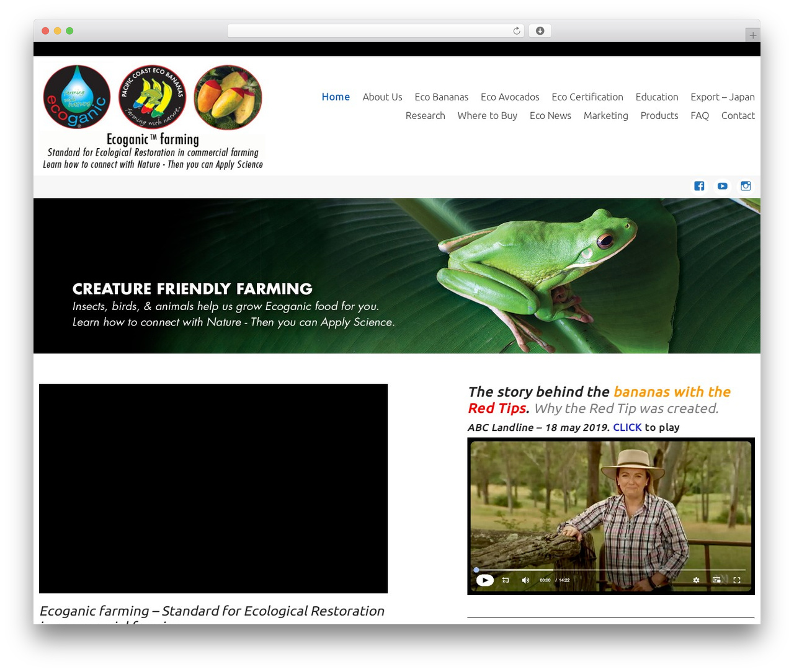Click the video progress slider handle
Viewport: 794px width, 672px height.
pos(476,570)
